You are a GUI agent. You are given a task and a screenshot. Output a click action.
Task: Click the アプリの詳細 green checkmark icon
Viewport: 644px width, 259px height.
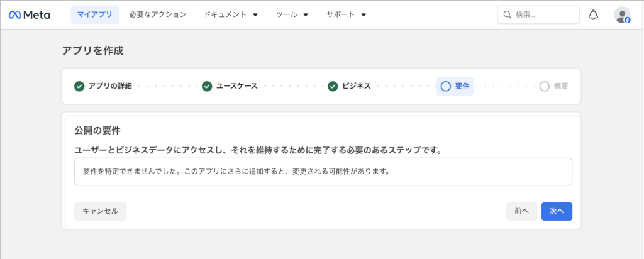(x=79, y=86)
